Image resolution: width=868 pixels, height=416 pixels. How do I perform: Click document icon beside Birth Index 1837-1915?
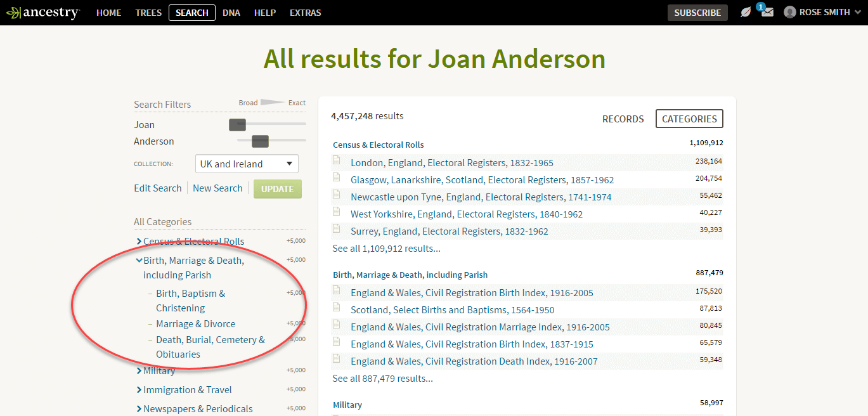[x=337, y=342]
